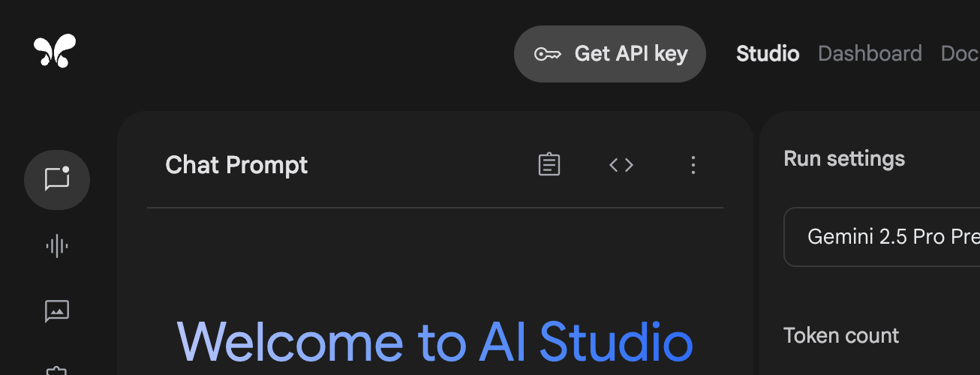
Task: Switch to the Studio tab
Action: (x=768, y=53)
